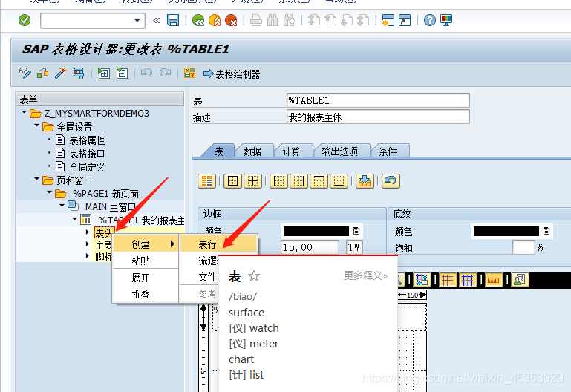Choose 粘贴 in context menu
Image resolution: width=571 pixels, height=392 pixels.
point(146,261)
